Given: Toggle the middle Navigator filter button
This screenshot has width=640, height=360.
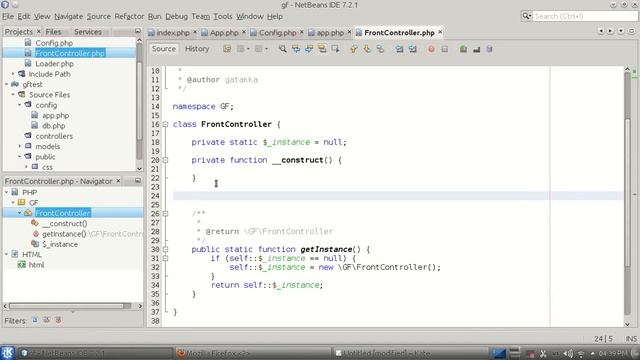Looking at the screenshot, I should 47,320.
